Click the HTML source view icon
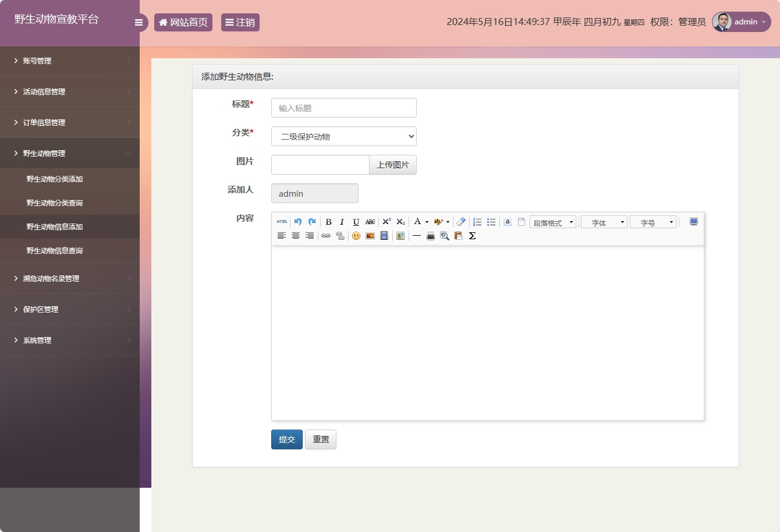 (282, 222)
